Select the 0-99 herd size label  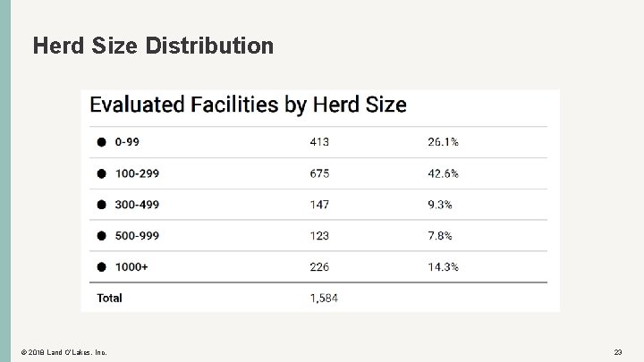click(x=129, y=142)
